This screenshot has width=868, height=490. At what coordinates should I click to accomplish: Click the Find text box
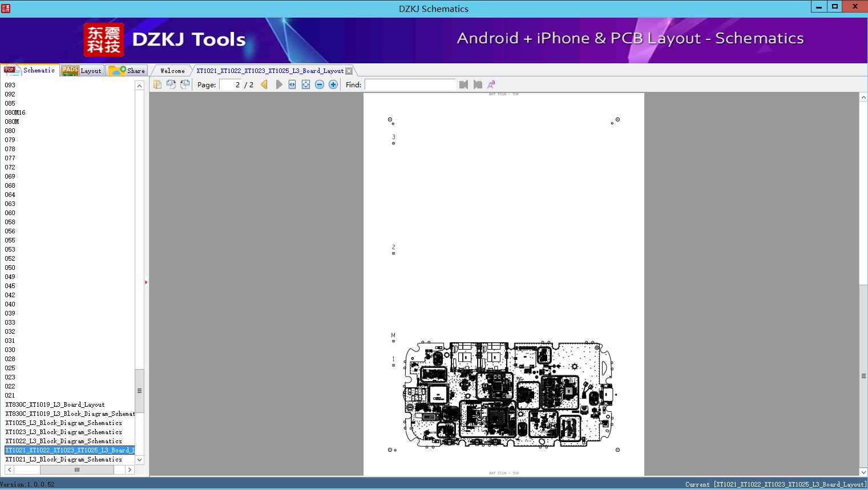click(410, 84)
